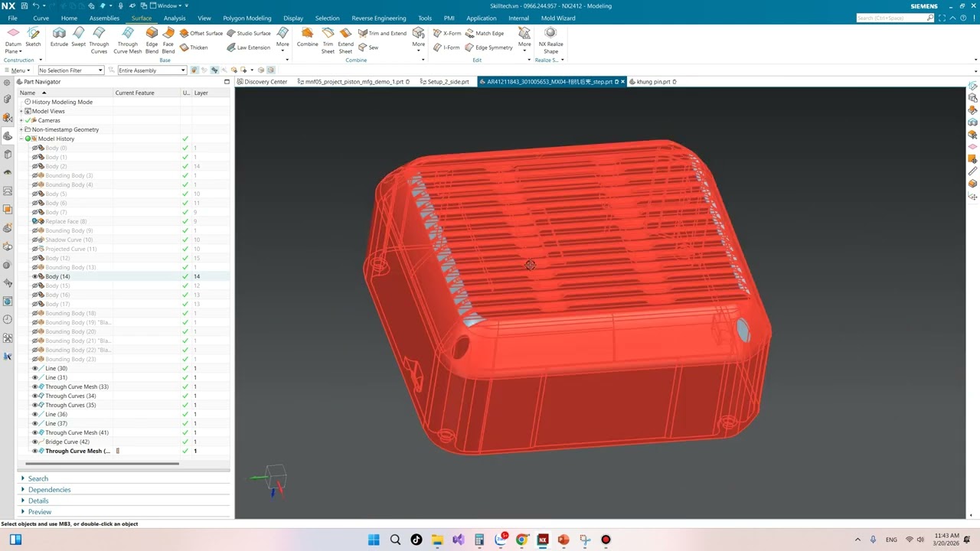
Task: Choose the Law Extension tool
Action: point(249,47)
